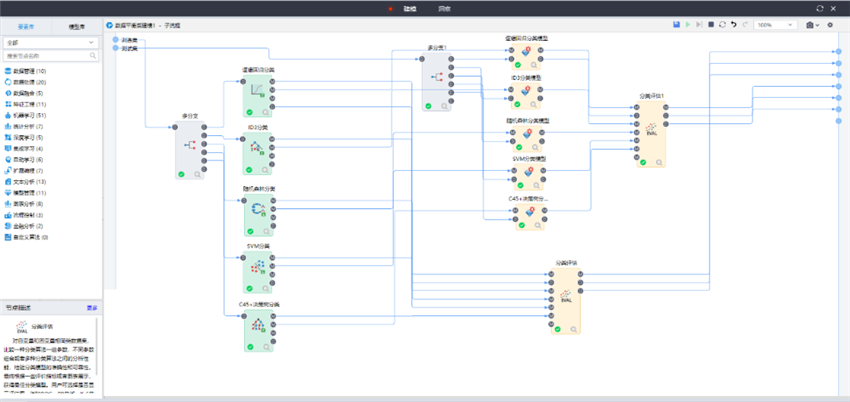This screenshot has width=850, height=402.
Task: Click the undo arrow in canvas toolbar
Action: coord(733,24)
